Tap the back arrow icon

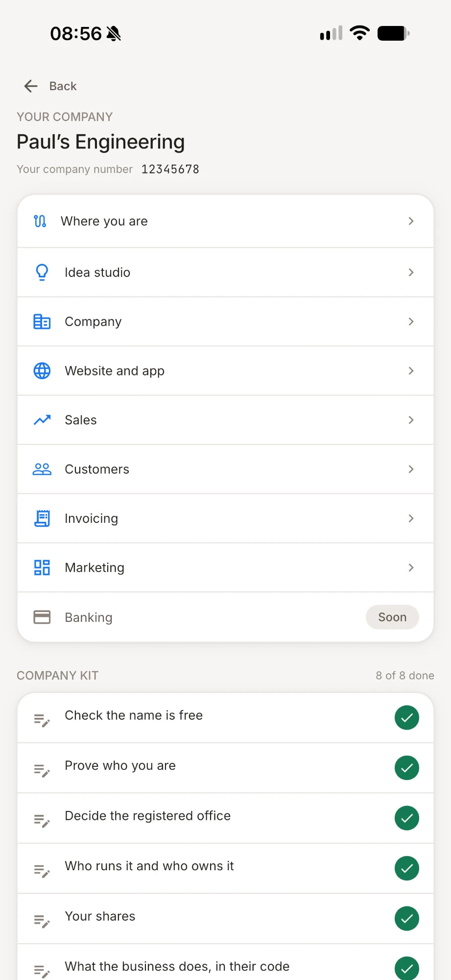[x=31, y=86]
